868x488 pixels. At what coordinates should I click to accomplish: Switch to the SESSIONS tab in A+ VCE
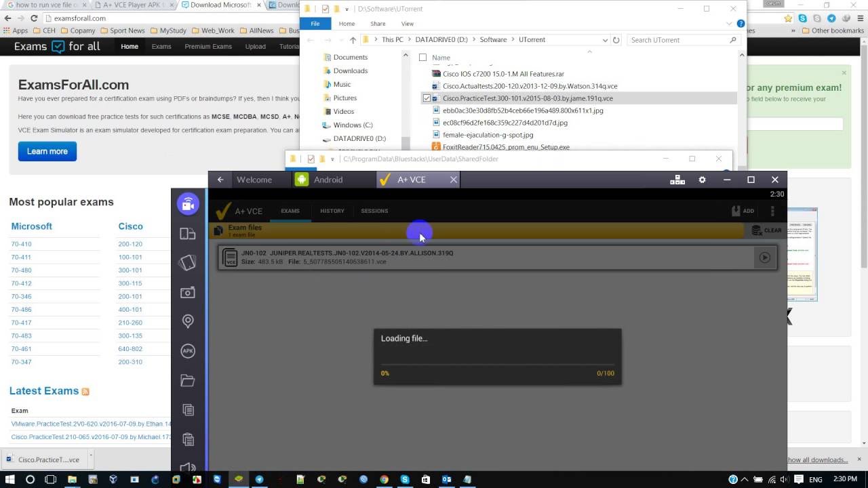374,211
